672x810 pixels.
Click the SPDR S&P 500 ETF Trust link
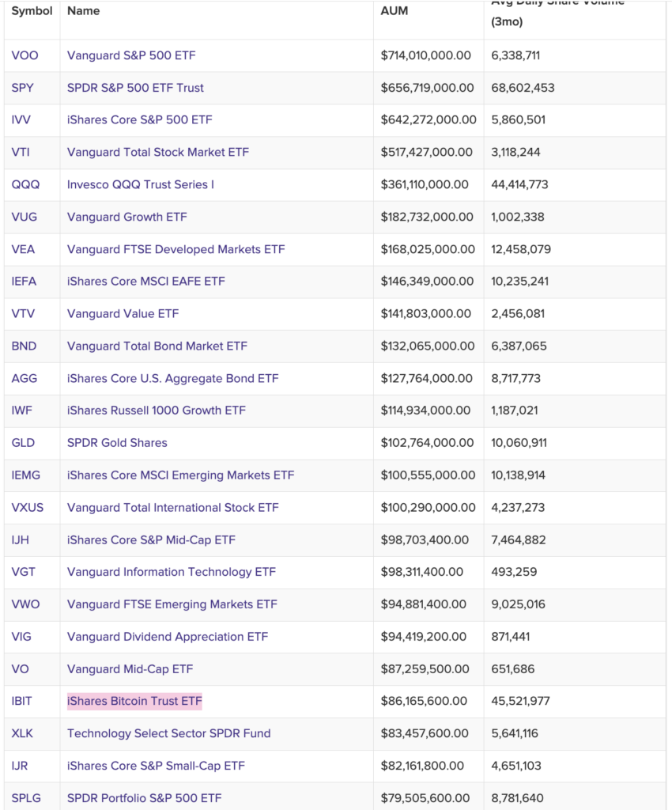[135, 88]
